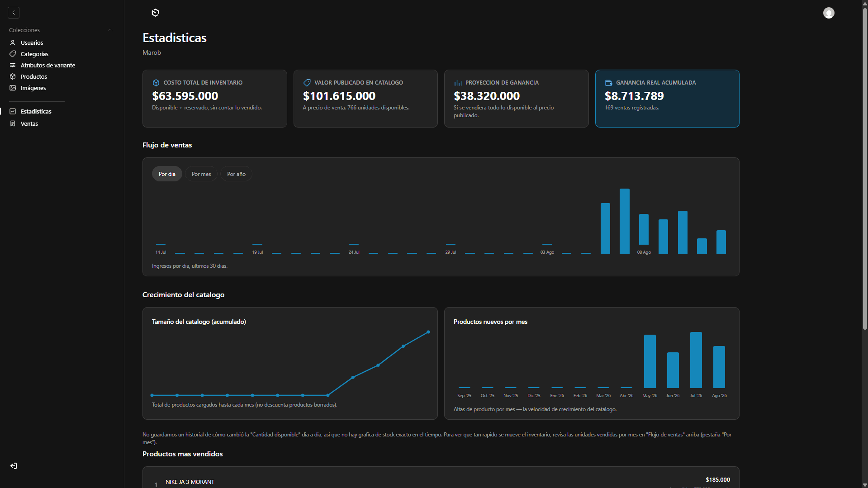The image size is (868, 488).
Task: Switch to the Por mes tab
Action: [201, 174]
